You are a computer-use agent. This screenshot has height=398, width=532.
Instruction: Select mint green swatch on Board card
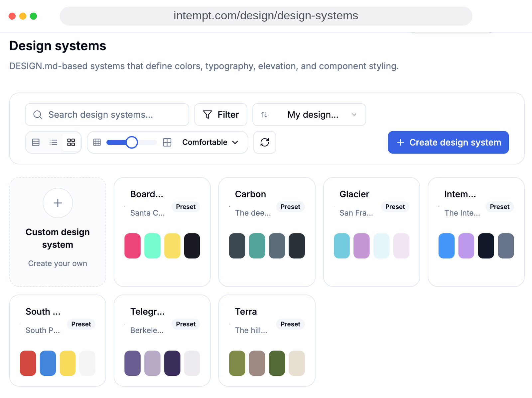tap(152, 246)
